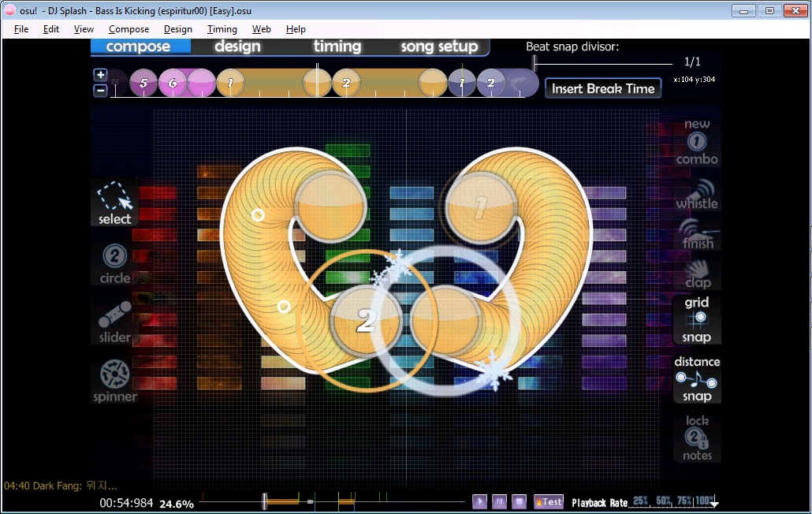Click the stop button
The image size is (812, 514).
pos(519,501)
